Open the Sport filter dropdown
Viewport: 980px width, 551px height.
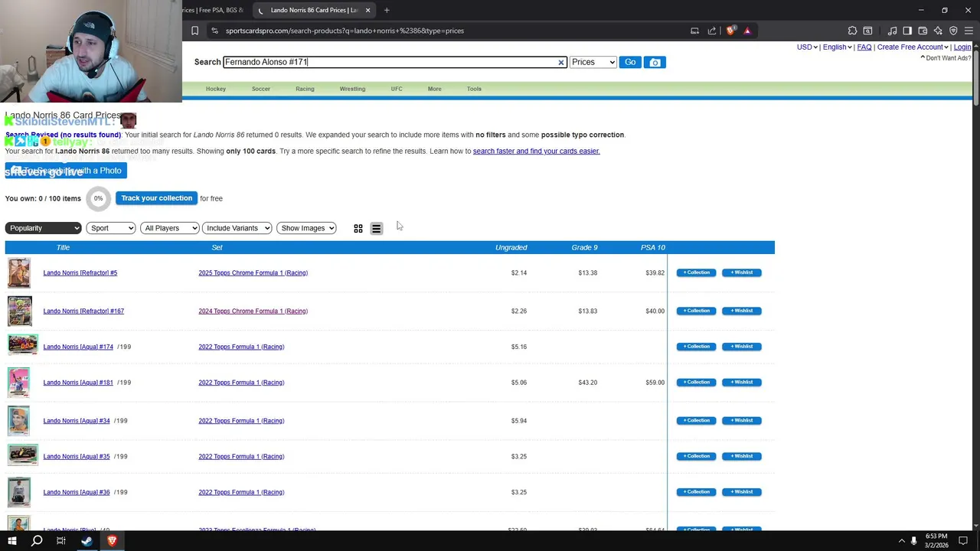click(x=111, y=228)
